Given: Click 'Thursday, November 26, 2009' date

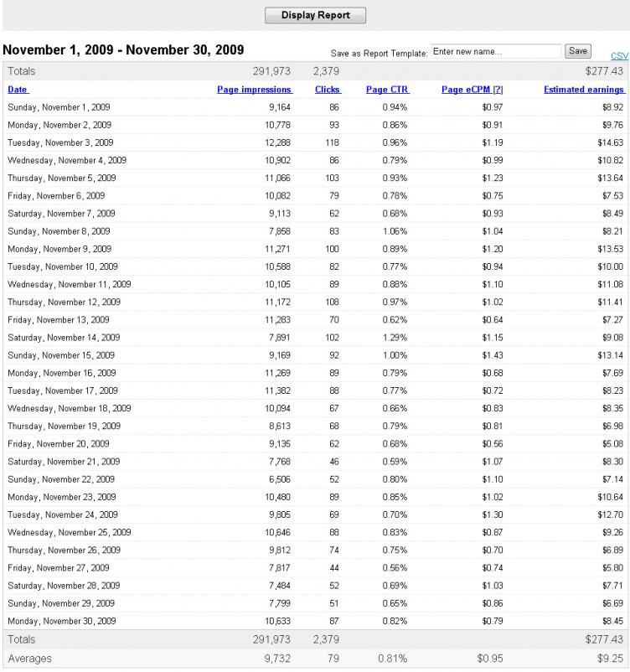Looking at the screenshot, I should click(64, 551).
